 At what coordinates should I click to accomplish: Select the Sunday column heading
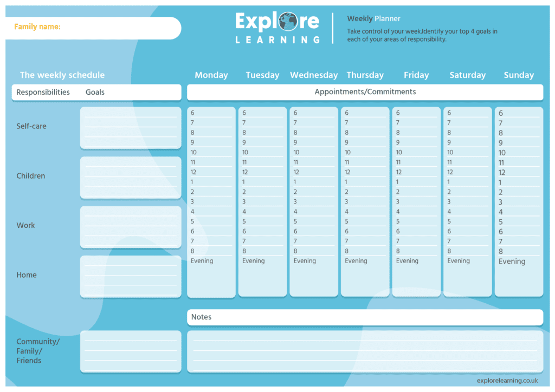(x=519, y=75)
